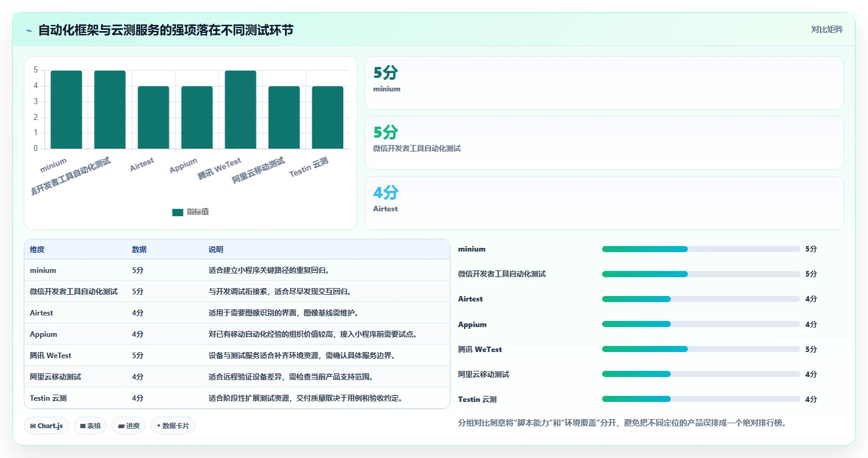The width and height of the screenshot is (868, 458).
Task: Click description 对已有移动自动化经验的组织价值较高
Action: click(x=313, y=334)
